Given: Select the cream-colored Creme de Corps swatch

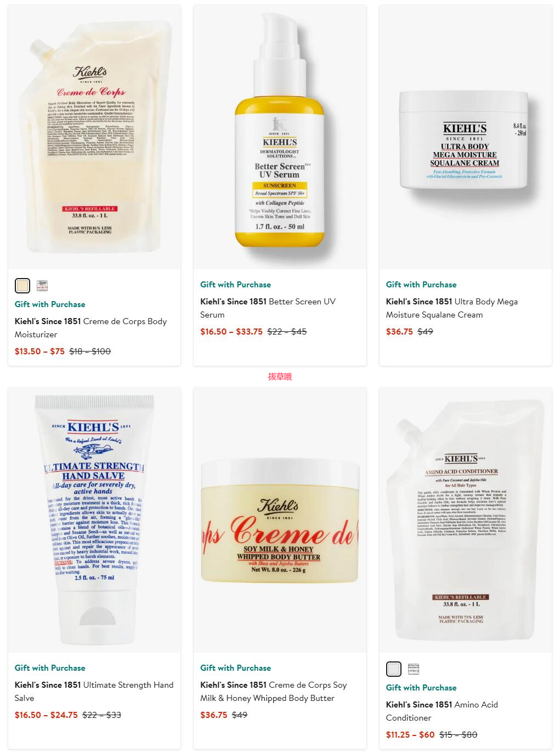Looking at the screenshot, I should pos(22,286).
